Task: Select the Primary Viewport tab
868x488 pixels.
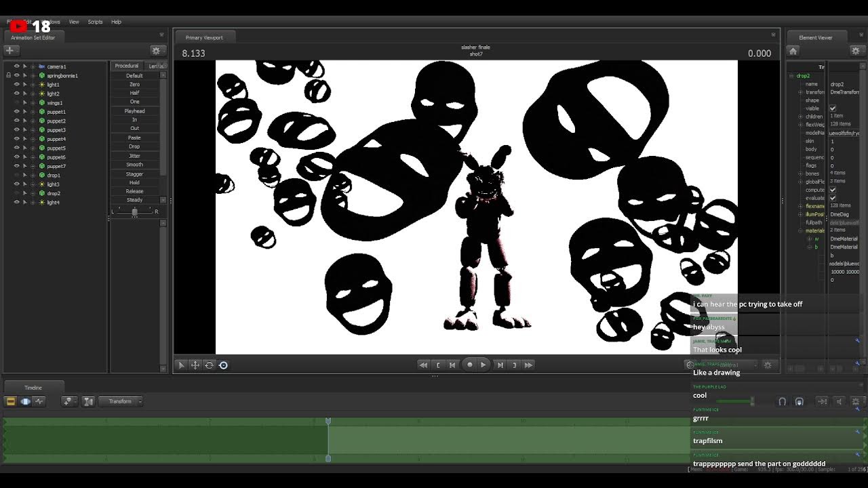Action: pos(204,38)
